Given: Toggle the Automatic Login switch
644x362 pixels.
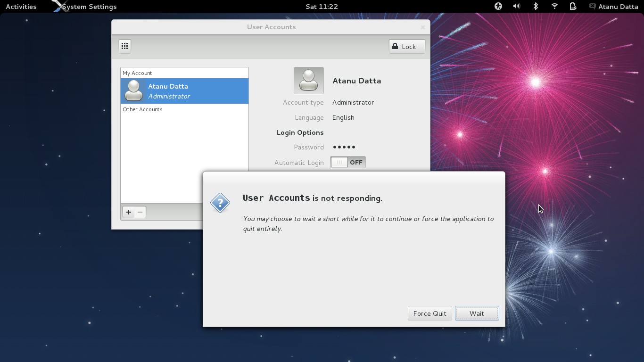Looking at the screenshot, I should pos(348,163).
